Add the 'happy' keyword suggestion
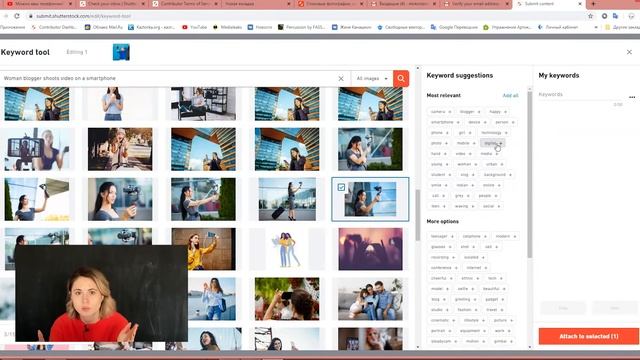The width and height of the screenshot is (640, 360). [498, 111]
